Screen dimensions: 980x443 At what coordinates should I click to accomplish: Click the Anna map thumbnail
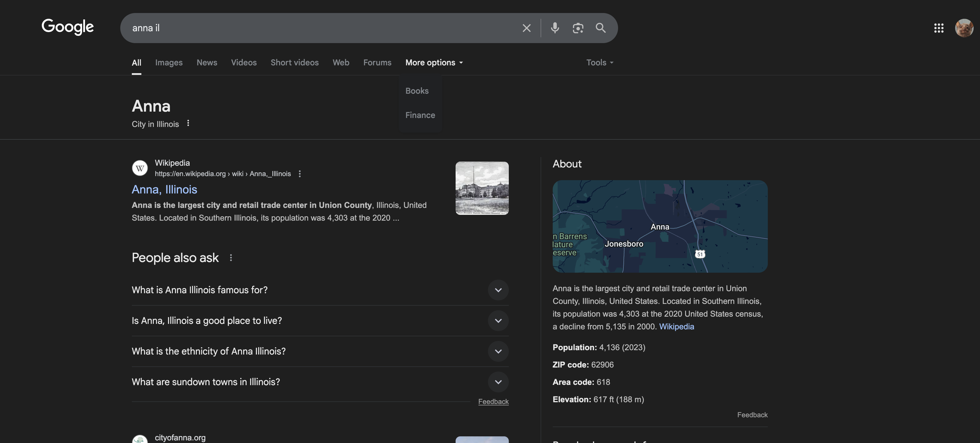(660, 226)
